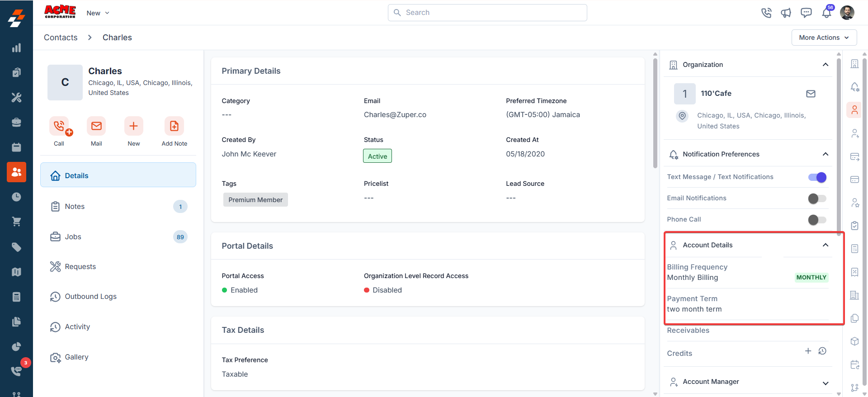Screen dimensions: 868x397
Task: Open the Activity tab
Action: coord(118,327)
